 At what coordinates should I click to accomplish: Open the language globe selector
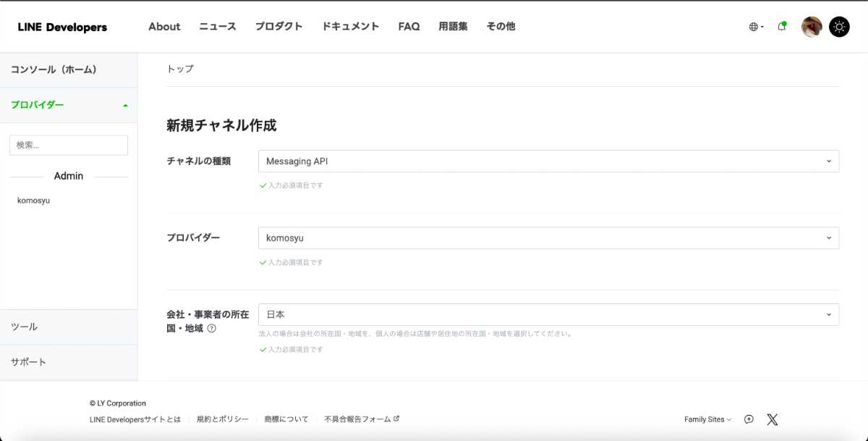click(x=756, y=27)
